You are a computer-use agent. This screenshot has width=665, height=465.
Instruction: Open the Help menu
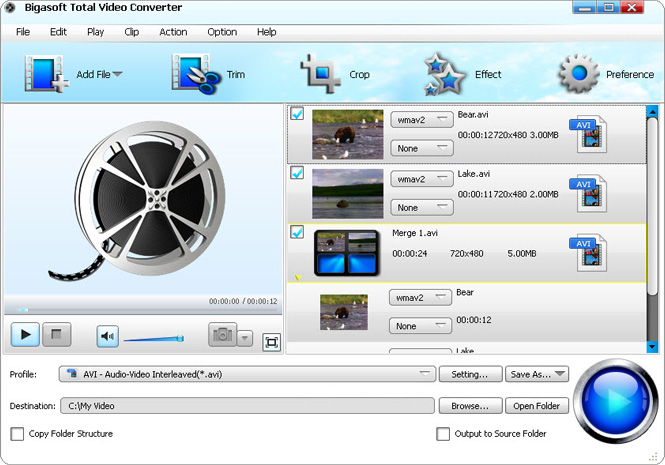[x=266, y=32]
